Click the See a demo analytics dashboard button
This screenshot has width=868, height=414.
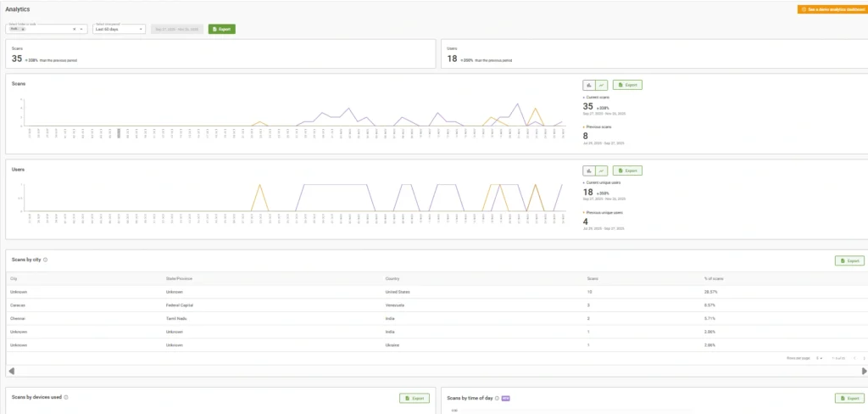[831, 9]
